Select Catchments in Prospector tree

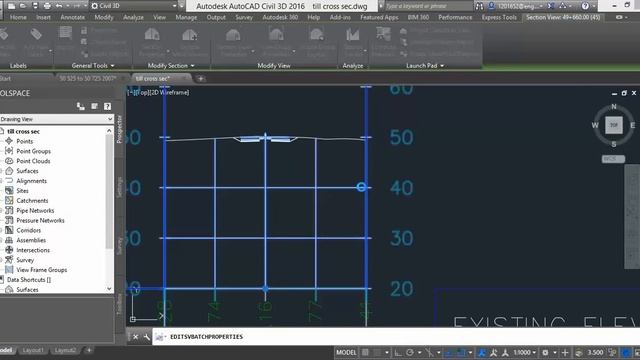(32, 200)
